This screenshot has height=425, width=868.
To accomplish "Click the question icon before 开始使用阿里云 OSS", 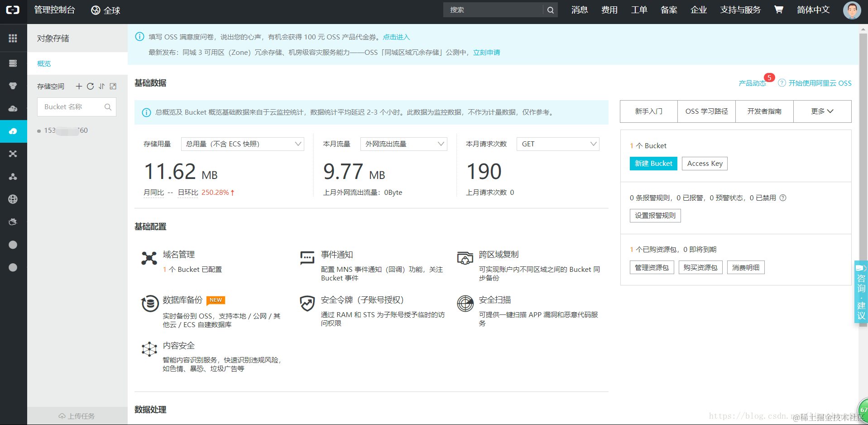I will click(x=782, y=83).
